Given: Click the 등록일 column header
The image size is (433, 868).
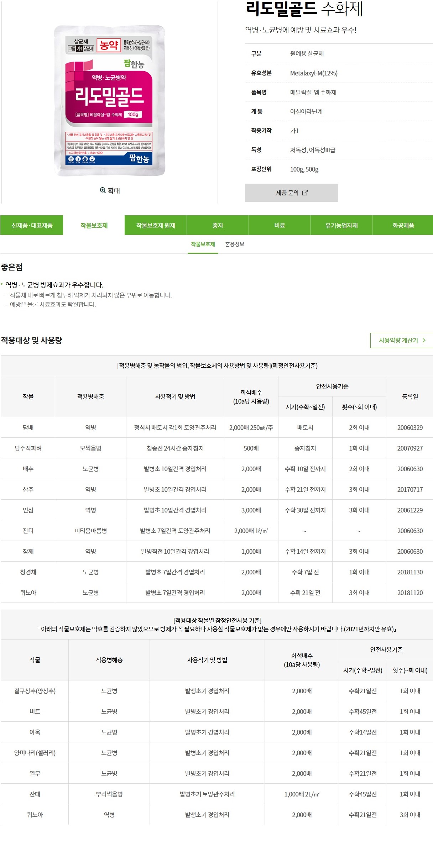Looking at the screenshot, I should 410,396.
